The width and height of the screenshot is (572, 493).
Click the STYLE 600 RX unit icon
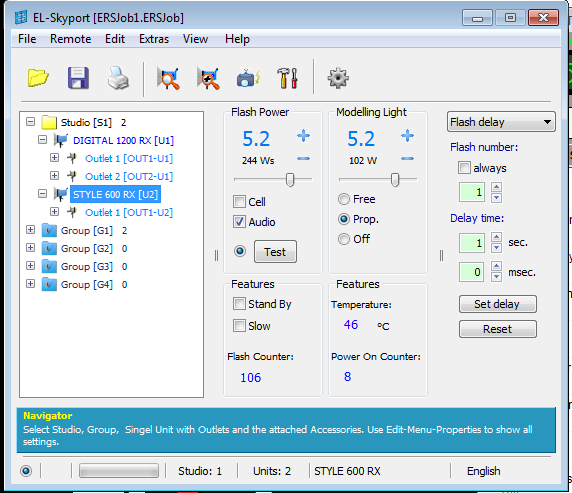click(61, 194)
